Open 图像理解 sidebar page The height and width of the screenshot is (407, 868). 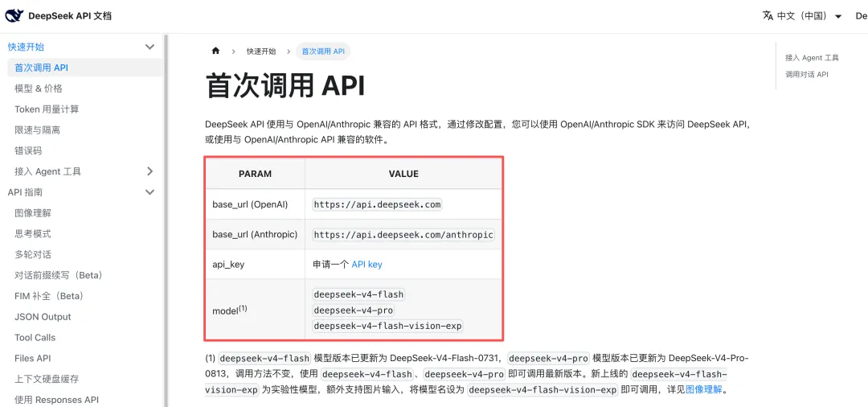coord(33,213)
